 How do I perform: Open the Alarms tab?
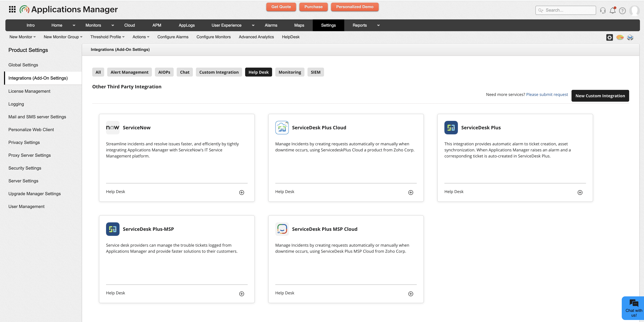pos(271,25)
